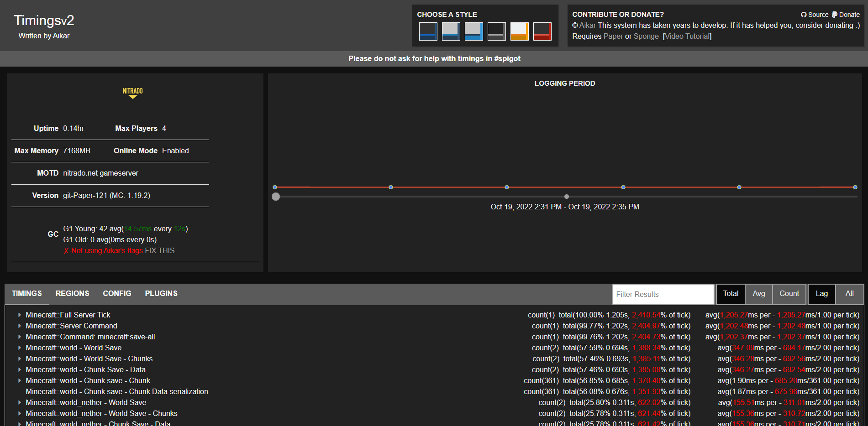Screen dimensions: 868x426
Task: Click the Nitrado logo
Action: [x=132, y=93]
